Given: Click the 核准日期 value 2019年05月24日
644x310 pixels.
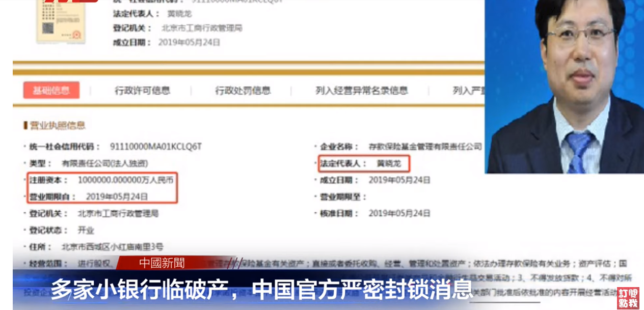Looking at the screenshot, I should pos(399,213).
